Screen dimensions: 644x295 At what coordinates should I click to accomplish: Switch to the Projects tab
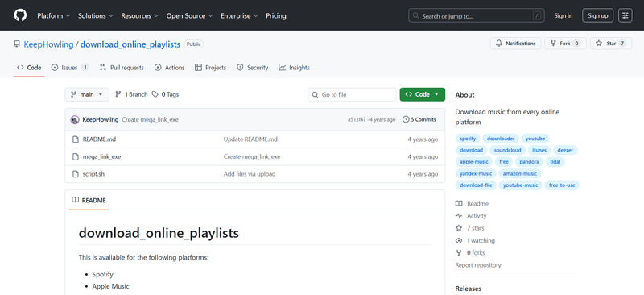tap(211, 68)
